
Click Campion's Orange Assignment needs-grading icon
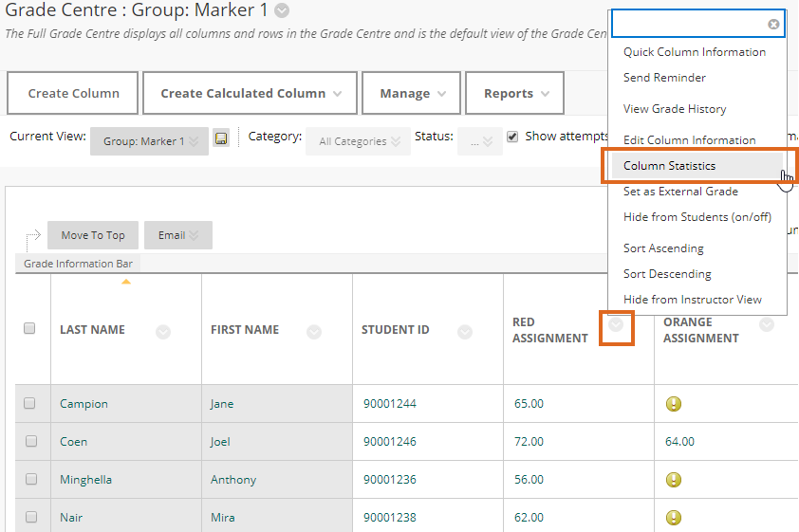(x=674, y=404)
